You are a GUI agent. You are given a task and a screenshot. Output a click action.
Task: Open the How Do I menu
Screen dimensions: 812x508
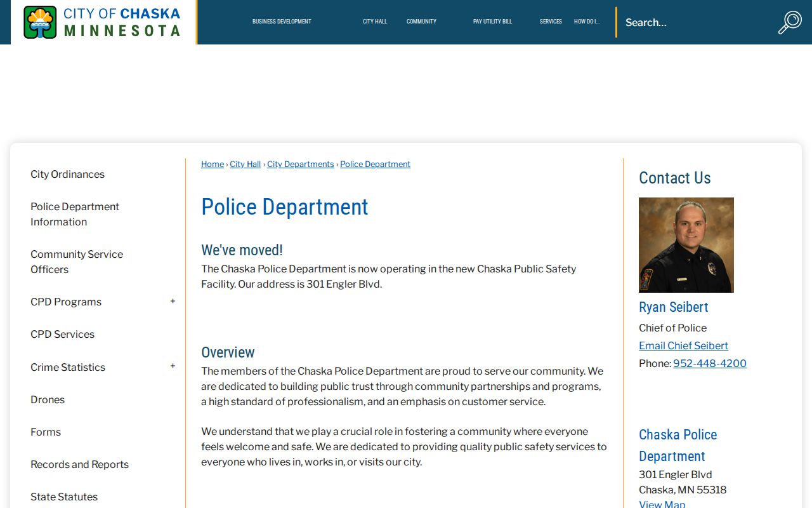pyautogui.click(x=587, y=22)
